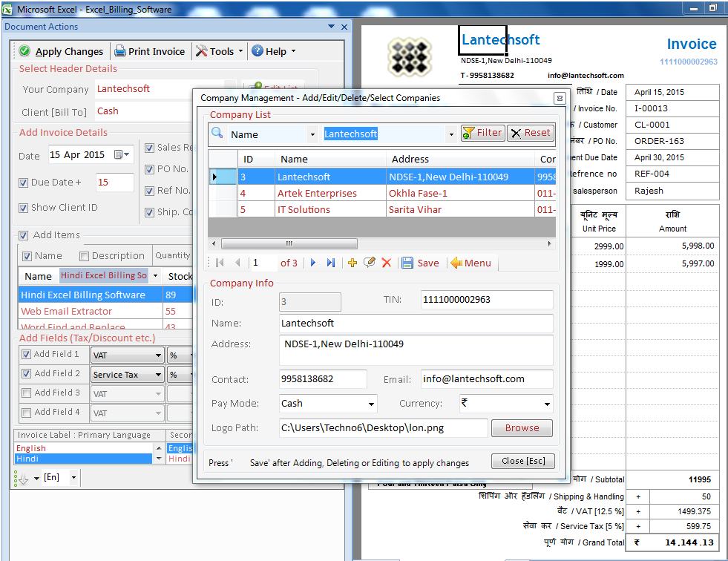Screen dimensions: 728x561
Task: Open the Lantechsoft filter value dropdown
Action: click(x=450, y=134)
